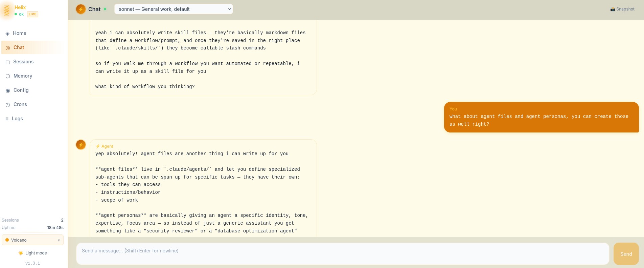Click the "Chat" header title
The image size is (644, 268).
[x=94, y=9]
